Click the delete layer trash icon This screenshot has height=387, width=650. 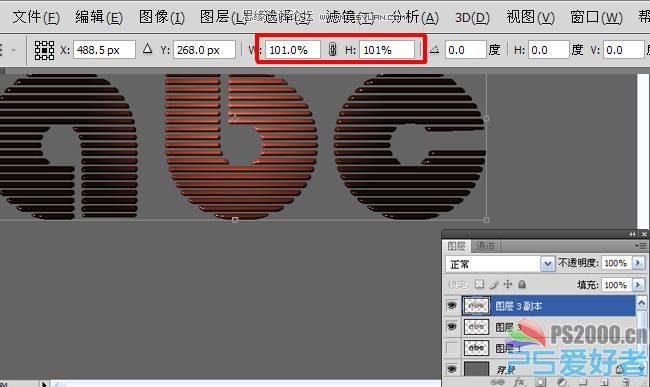[x=626, y=382]
